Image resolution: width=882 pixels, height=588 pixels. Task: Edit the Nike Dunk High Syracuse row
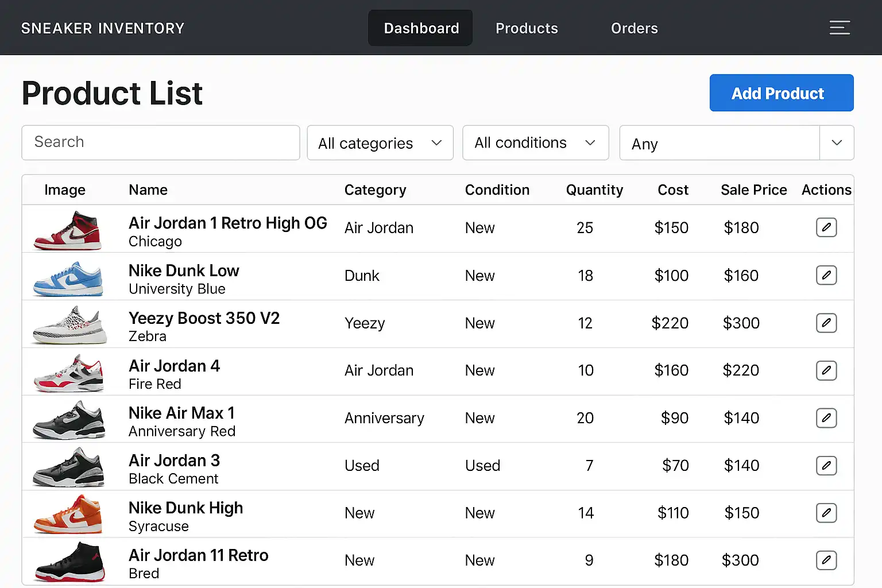point(826,513)
